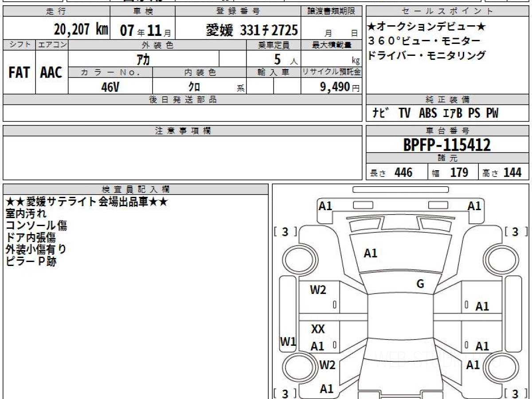Select the inspection date 07年11月
Image resolution: width=532 pixels, height=399 pixels.
click(x=145, y=30)
